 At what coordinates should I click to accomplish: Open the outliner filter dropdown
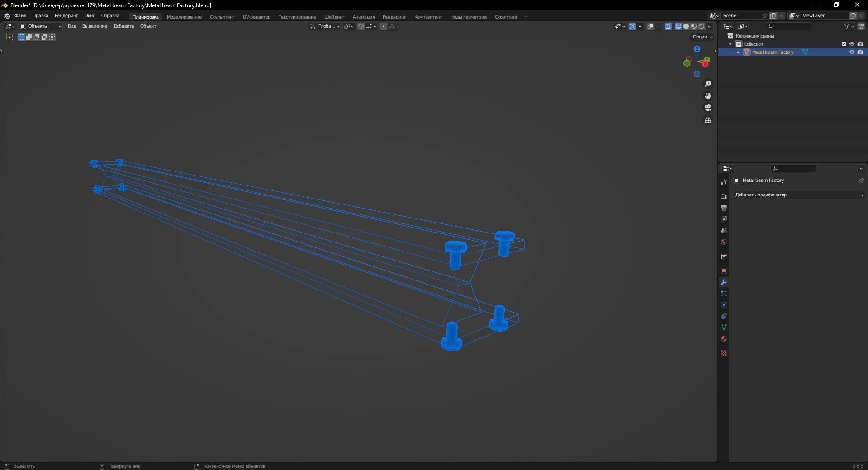[x=849, y=26]
